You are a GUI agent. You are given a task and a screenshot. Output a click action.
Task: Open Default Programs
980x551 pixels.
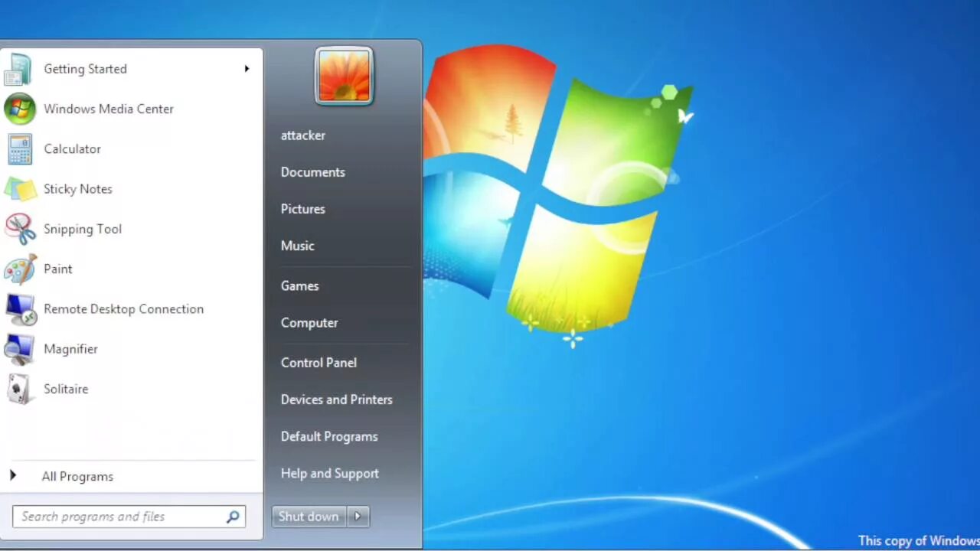click(329, 436)
